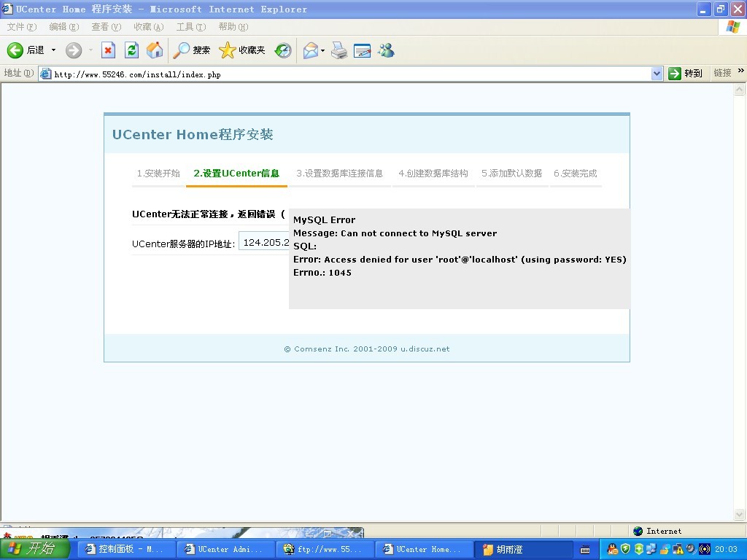Image resolution: width=747 pixels, height=560 pixels.
Task: Click the IE icon in the title bar
Action: [x=7, y=9]
